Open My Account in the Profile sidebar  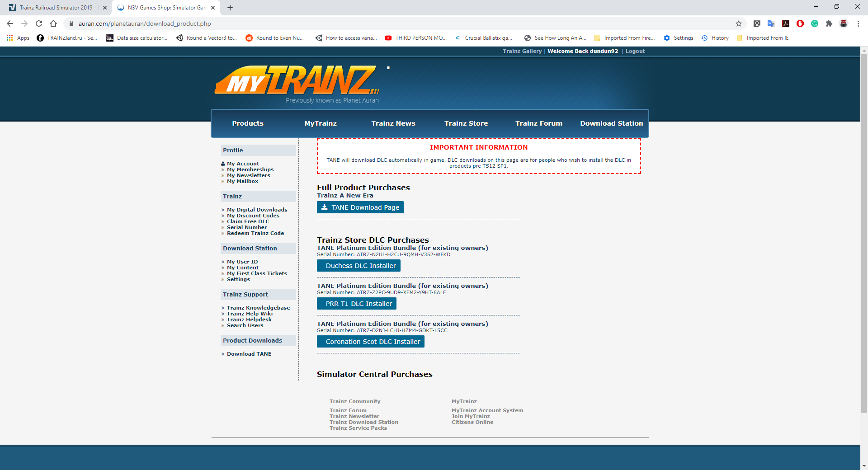[243, 164]
